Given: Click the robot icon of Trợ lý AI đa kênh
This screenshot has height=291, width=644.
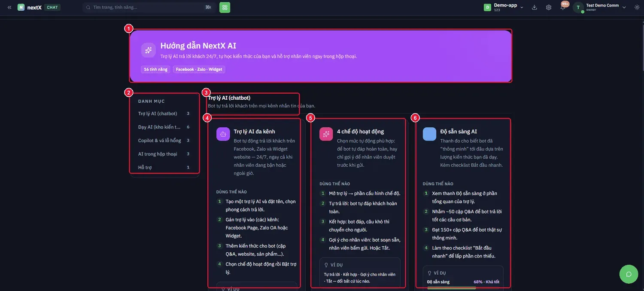Looking at the screenshot, I should pyautogui.click(x=223, y=134).
